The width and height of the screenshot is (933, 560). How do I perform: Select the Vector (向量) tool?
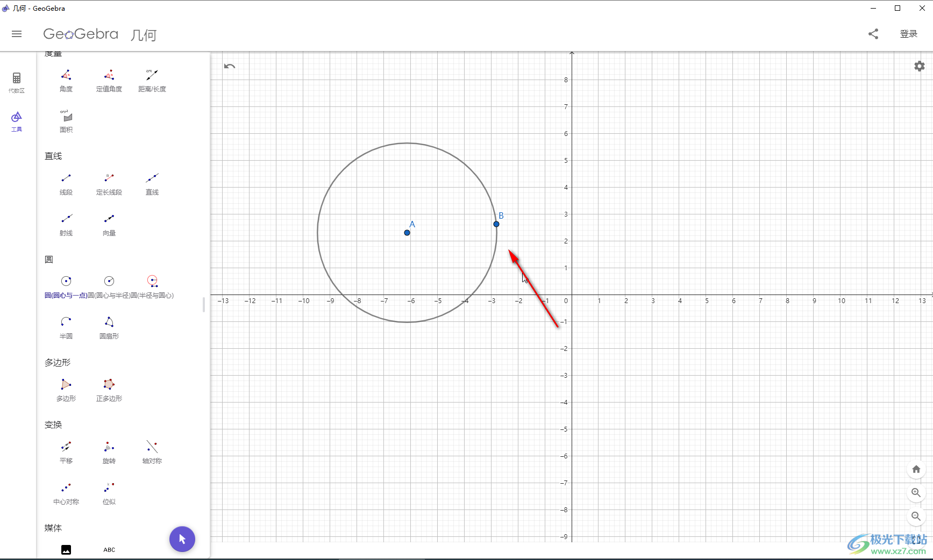(109, 225)
